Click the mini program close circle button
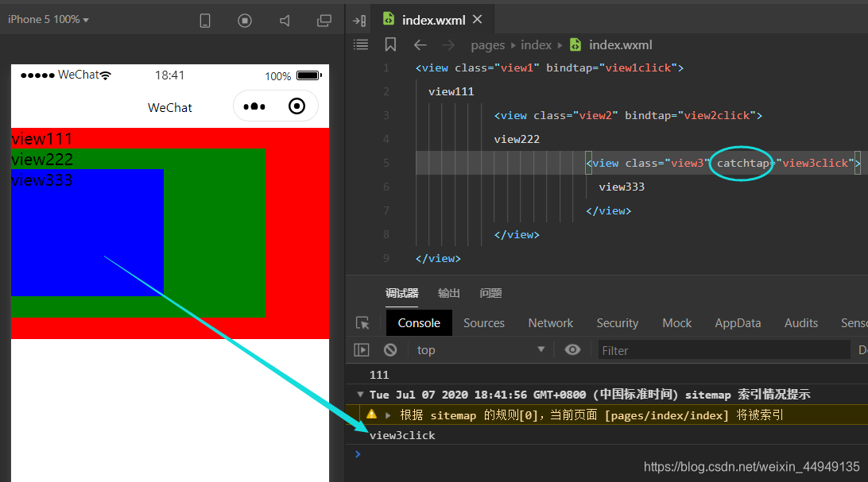 tap(296, 106)
